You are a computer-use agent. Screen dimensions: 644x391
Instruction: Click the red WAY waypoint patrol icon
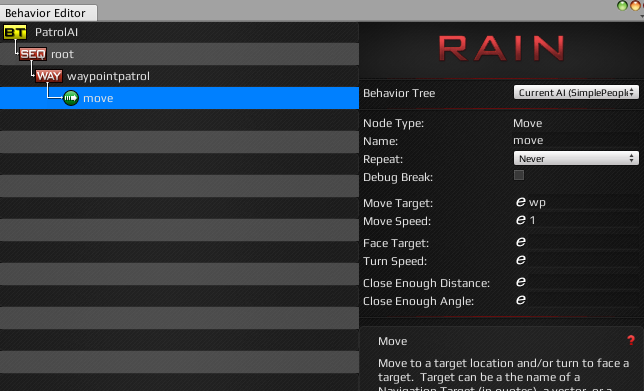(x=49, y=76)
